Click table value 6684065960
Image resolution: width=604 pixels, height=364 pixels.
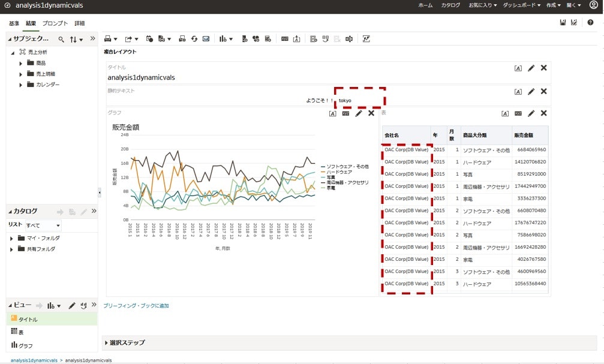tap(531, 150)
